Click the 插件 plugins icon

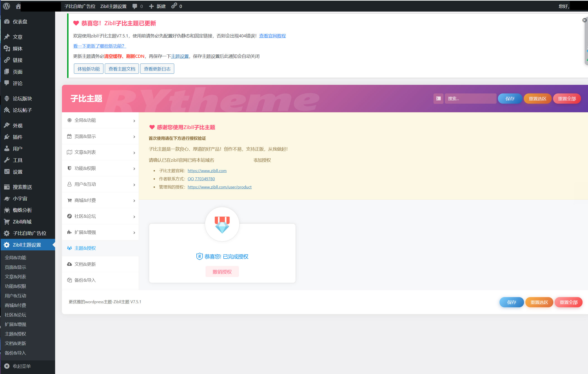click(7, 137)
